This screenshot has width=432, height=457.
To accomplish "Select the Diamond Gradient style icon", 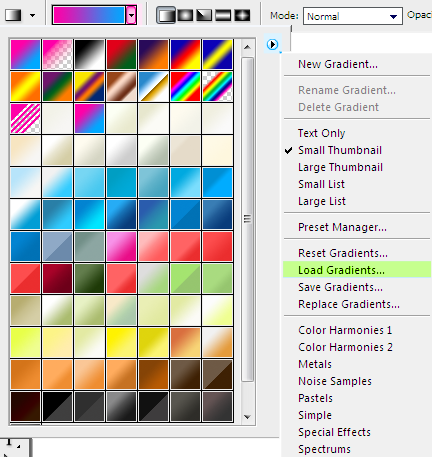I will click(x=242, y=15).
